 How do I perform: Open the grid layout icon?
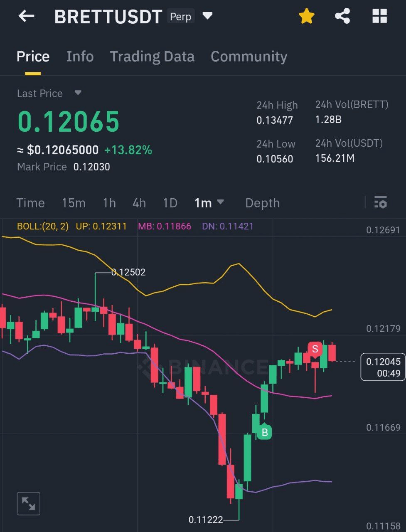(379, 16)
